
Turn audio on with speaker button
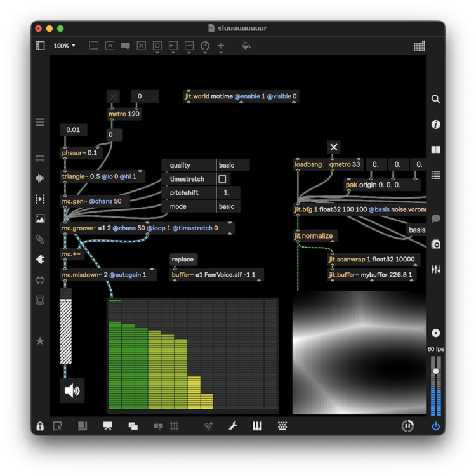tap(72, 390)
